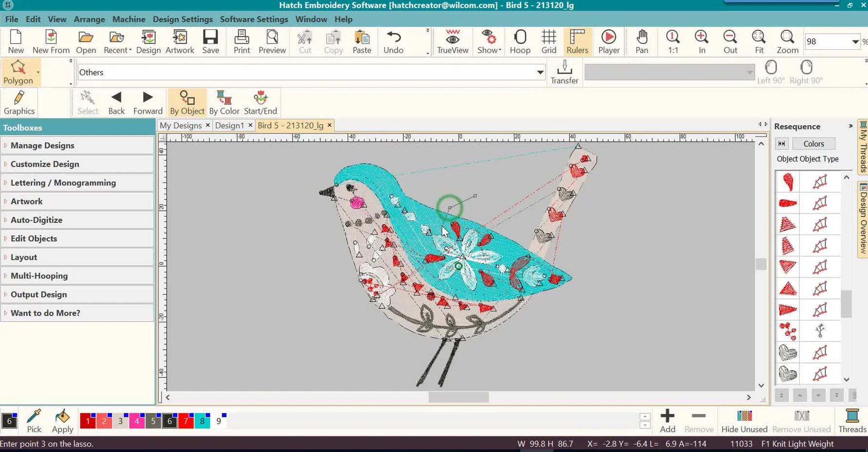Click the Print icon
Viewport: 868px width, 452px height.
(241, 41)
